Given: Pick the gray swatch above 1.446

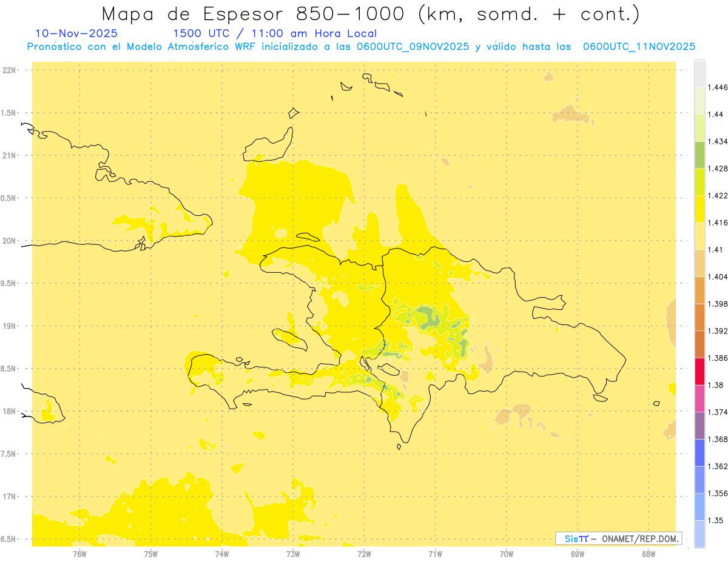Looking at the screenshot, I should click(x=699, y=73).
